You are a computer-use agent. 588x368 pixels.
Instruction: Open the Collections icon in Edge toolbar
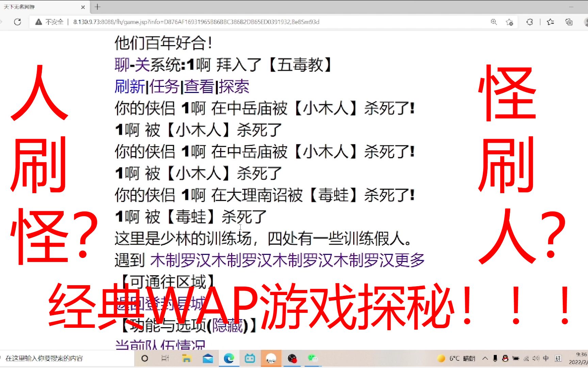[569, 22]
